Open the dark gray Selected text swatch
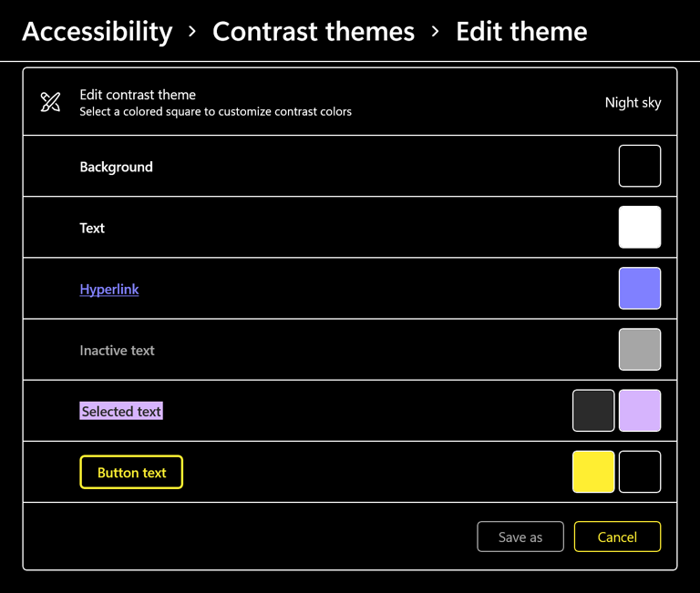This screenshot has width=700, height=593. pyautogui.click(x=593, y=410)
